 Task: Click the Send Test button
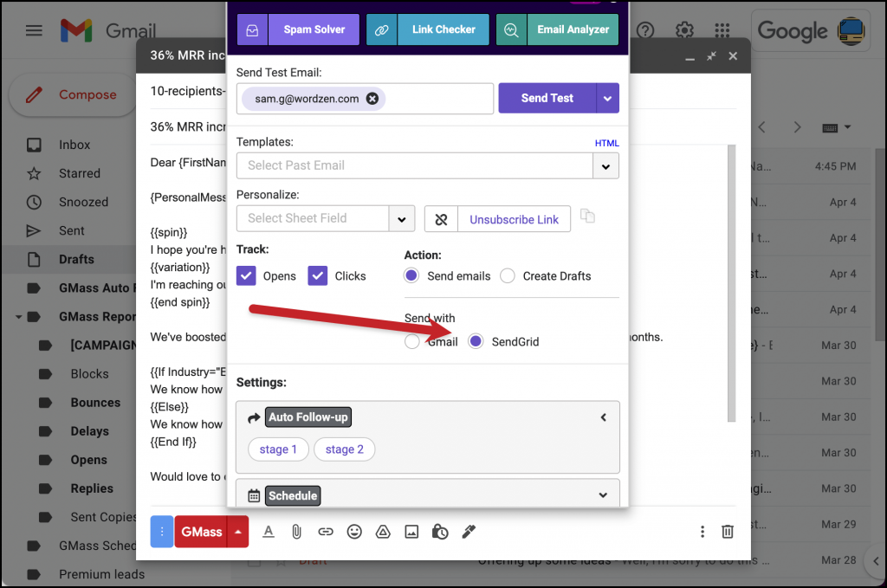547,98
